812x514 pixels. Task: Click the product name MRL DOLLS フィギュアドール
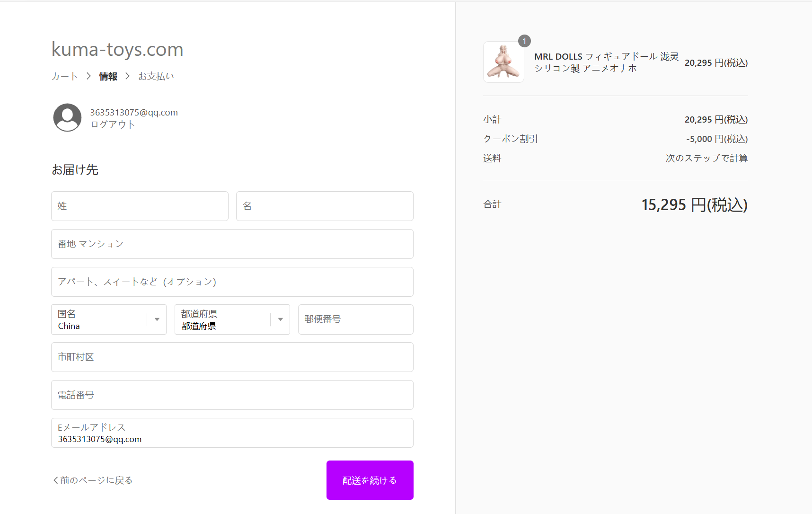pos(606,62)
